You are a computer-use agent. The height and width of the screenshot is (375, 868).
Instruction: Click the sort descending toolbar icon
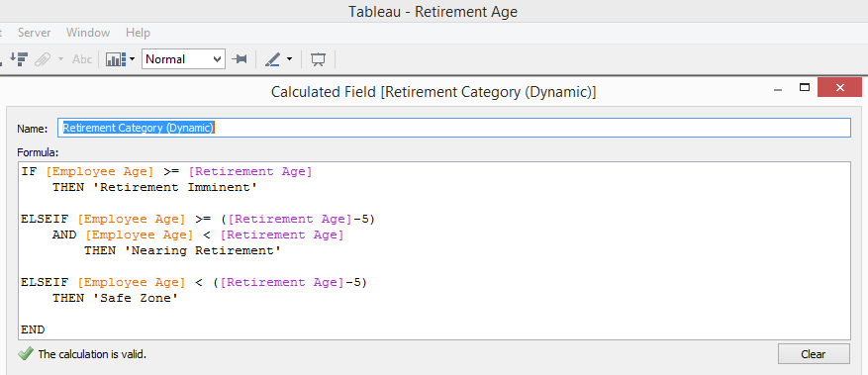(x=20, y=59)
